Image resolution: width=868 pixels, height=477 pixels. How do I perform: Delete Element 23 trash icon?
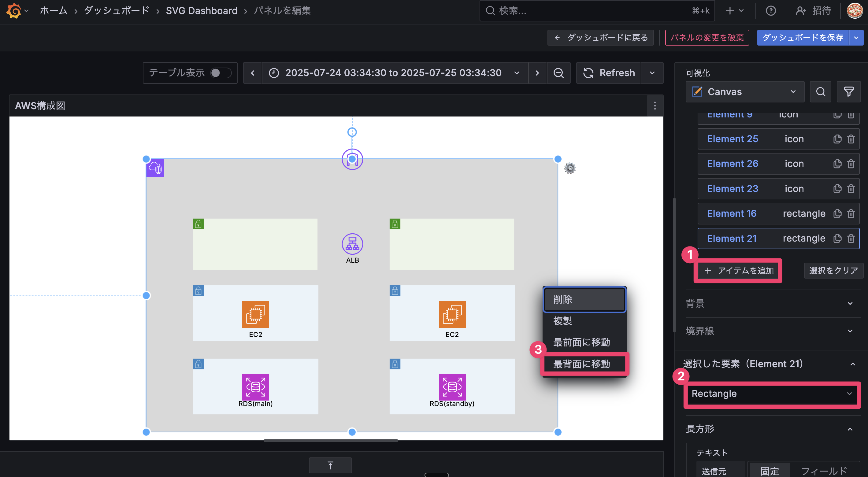click(x=851, y=189)
